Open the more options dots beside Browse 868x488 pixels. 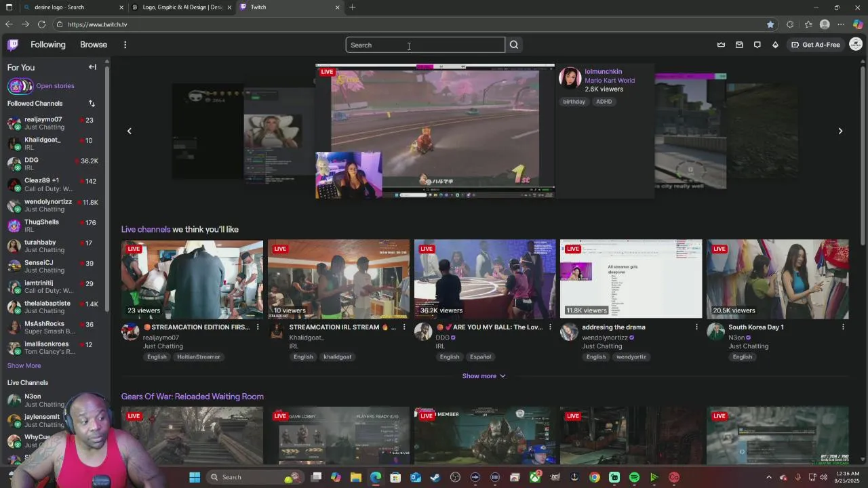coord(125,45)
